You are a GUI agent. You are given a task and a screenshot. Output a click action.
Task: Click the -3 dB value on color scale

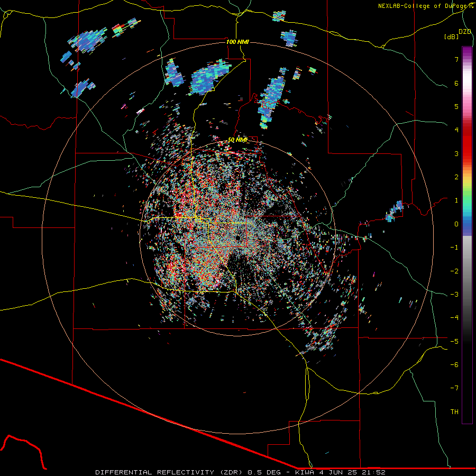point(454,294)
